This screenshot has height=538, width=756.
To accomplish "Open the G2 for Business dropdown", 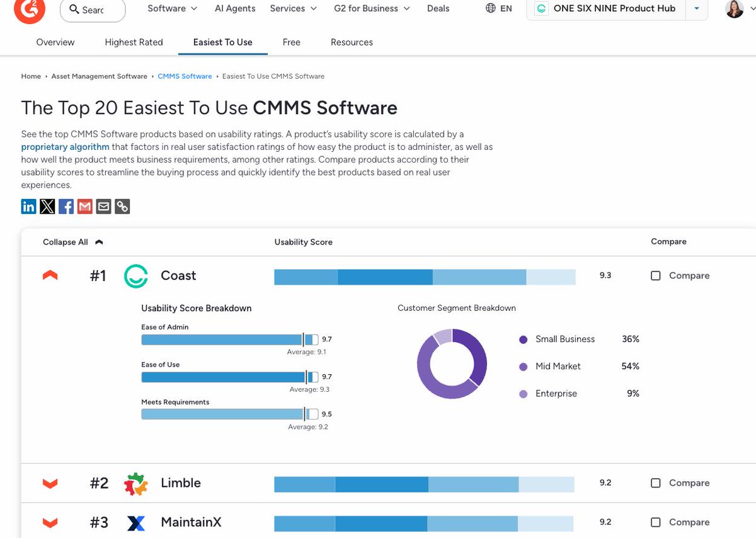I will (372, 8).
